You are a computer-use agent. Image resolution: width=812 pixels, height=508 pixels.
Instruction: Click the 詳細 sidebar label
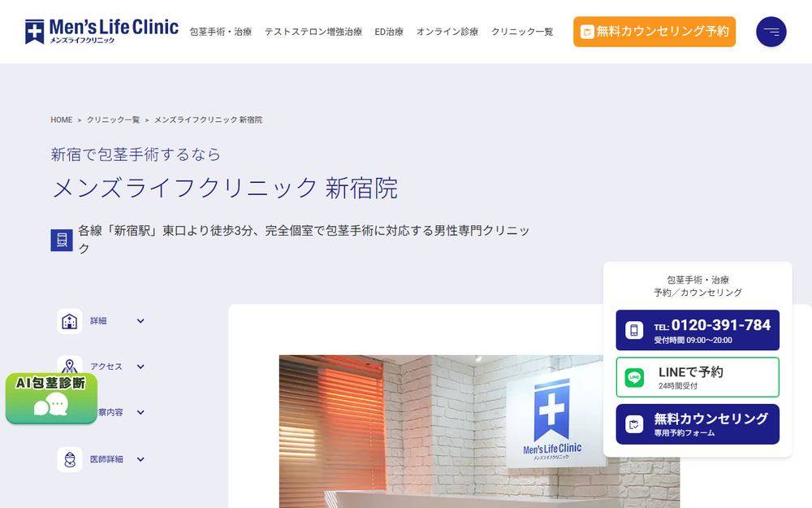point(98,321)
